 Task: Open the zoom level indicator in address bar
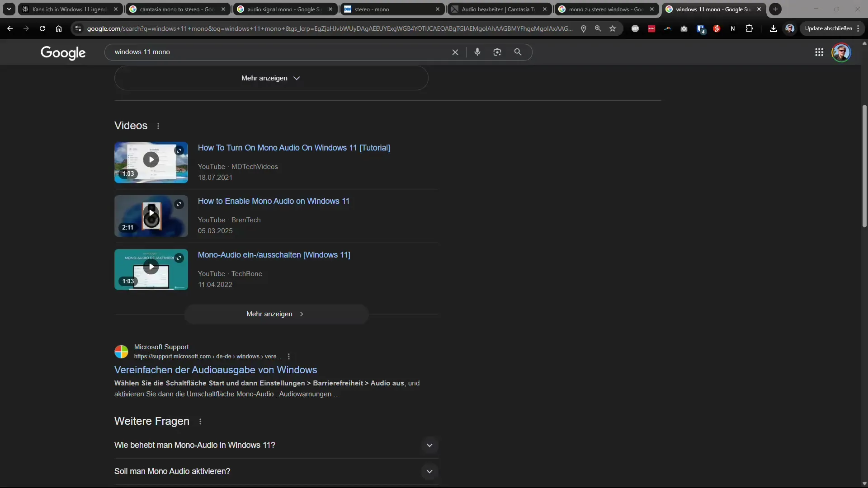(598, 28)
